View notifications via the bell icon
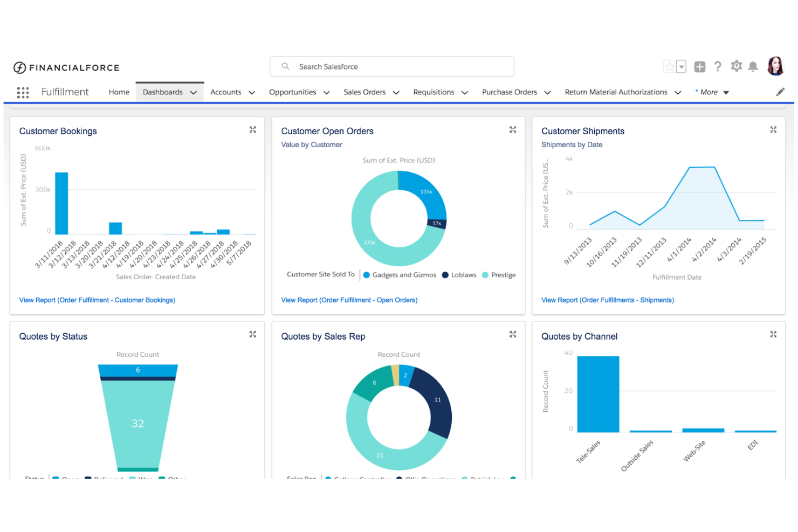The width and height of the screenshot is (798, 532). [753, 66]
